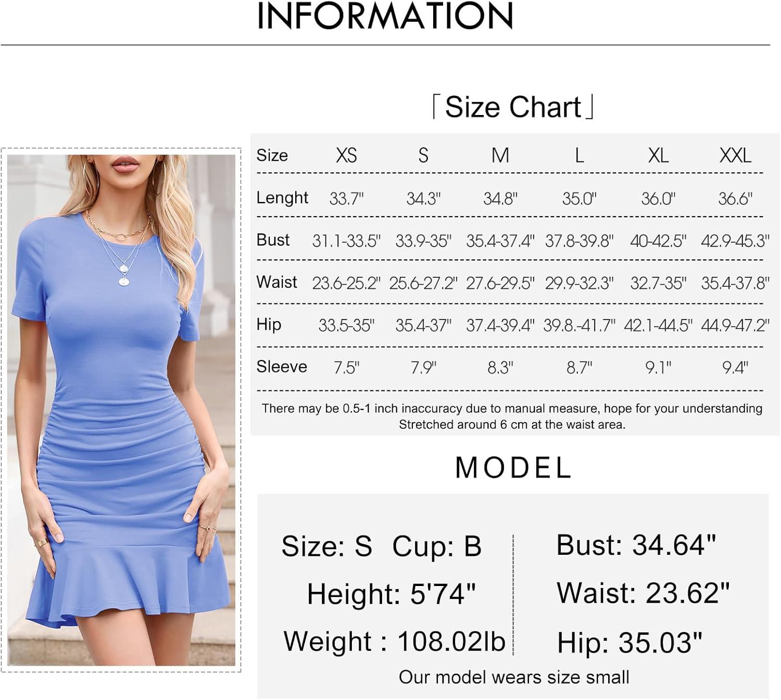Viewport: 781px width, 700px height.
Task: Click the Waist row label
Action: point(276,282)
